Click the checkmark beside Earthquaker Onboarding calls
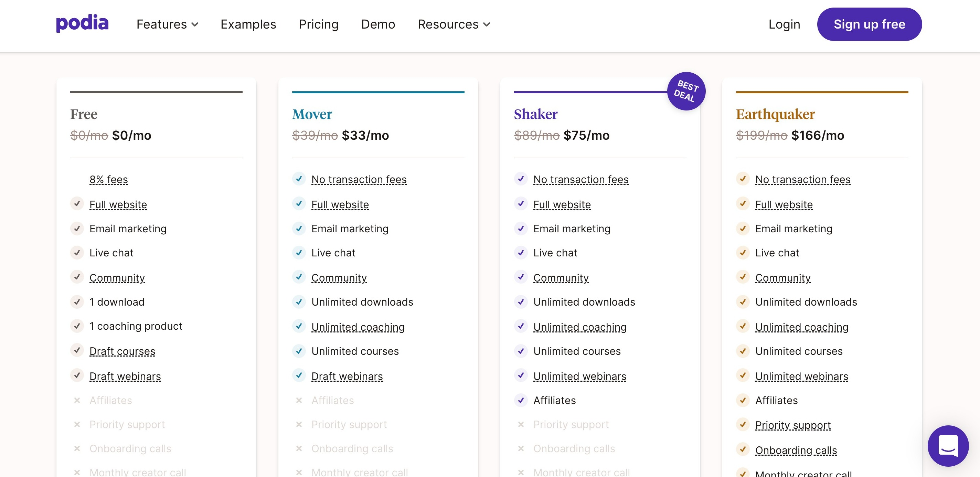 pyautogui.click(x=743, y=449)
